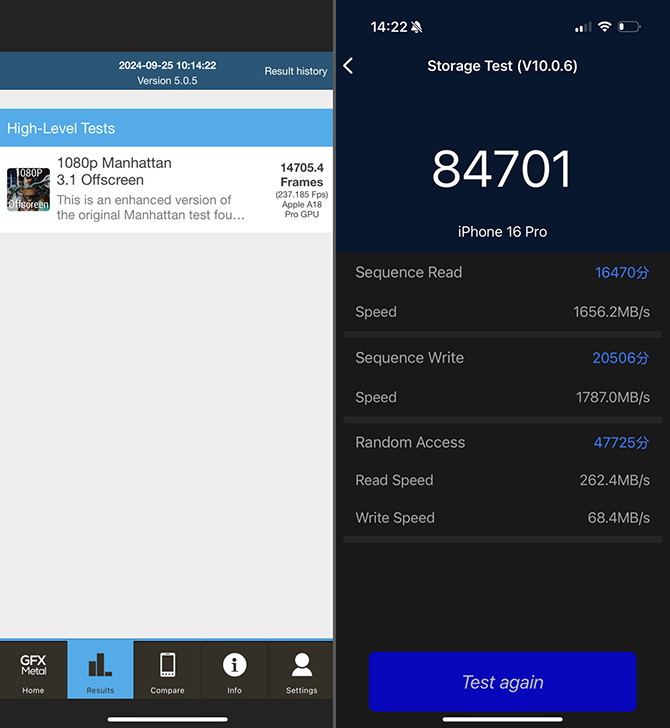This screenshot has height=728, width=670.
Task: Click the Read Speed 262.4MB/s value
Action: pyautogui.click(x=615, y=480)
